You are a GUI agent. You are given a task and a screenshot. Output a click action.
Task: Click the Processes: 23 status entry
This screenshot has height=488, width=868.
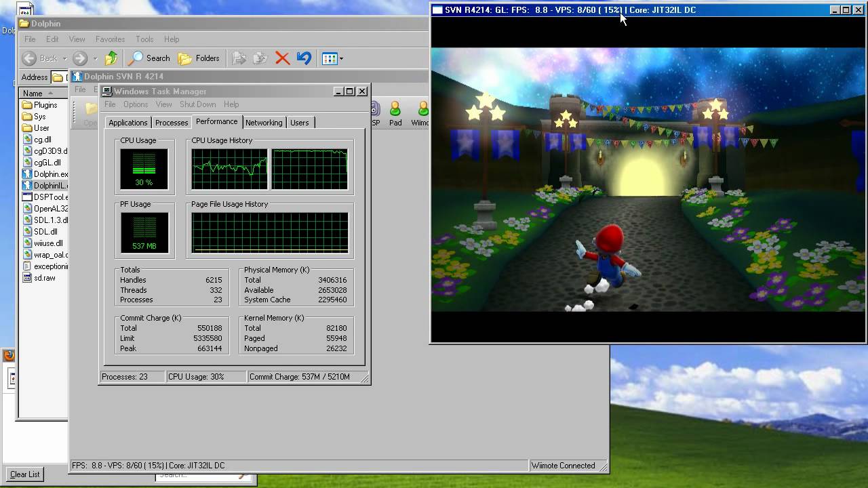coord(132,376)
